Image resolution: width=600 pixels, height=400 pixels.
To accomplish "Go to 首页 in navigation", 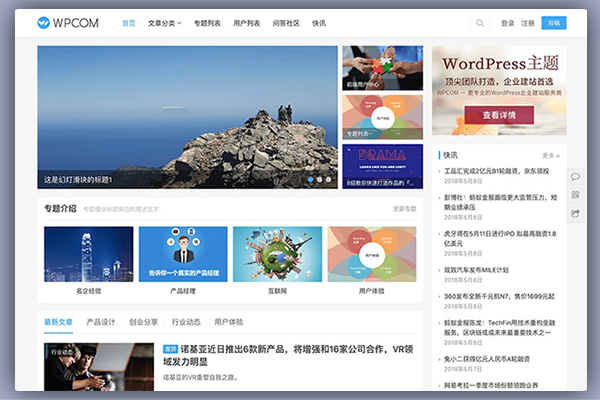I will click(x=129, y=23).
